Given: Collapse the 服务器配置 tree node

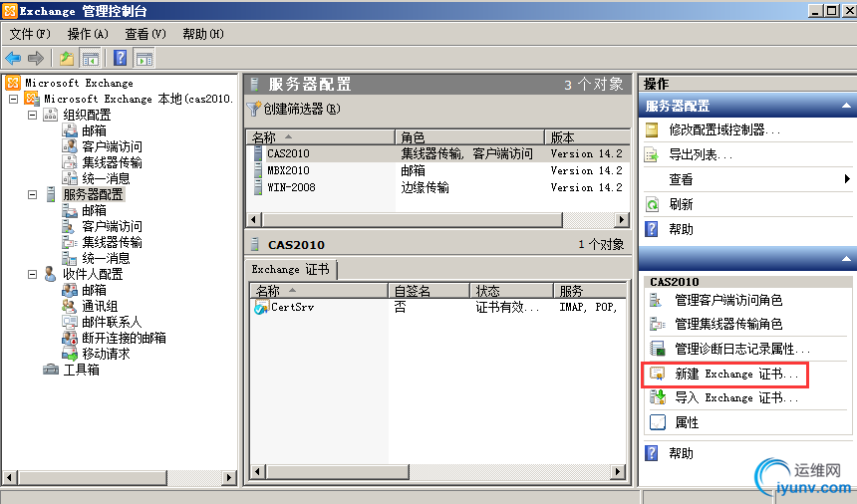Looking at the screenshot, I should 32,195.
